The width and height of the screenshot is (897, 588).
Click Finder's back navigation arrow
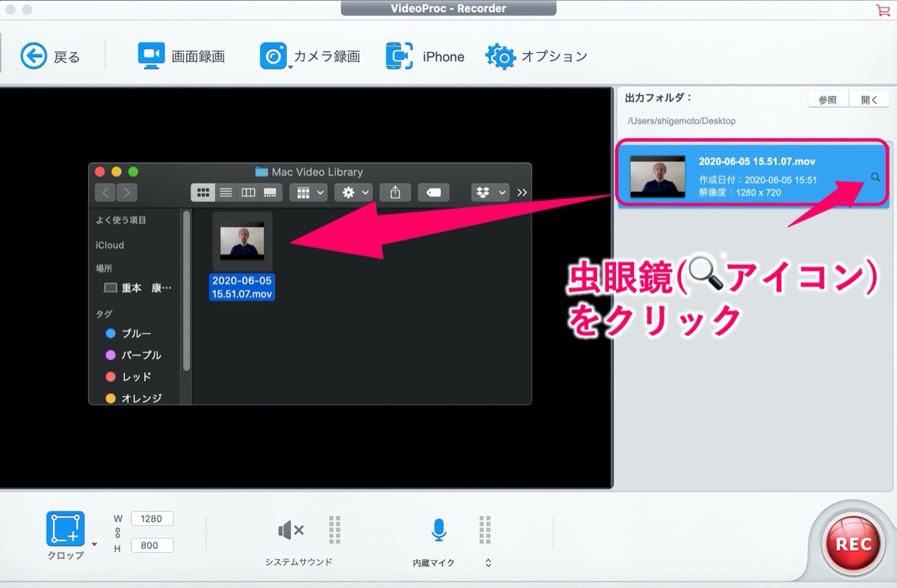[105, 193]
